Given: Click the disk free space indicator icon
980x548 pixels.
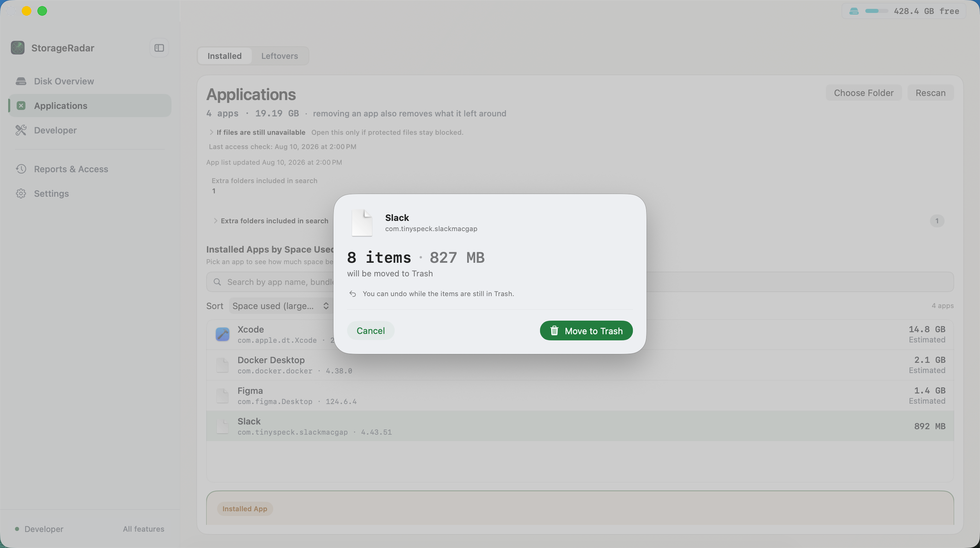Looking at the screenshot, I should pos(854,11).
